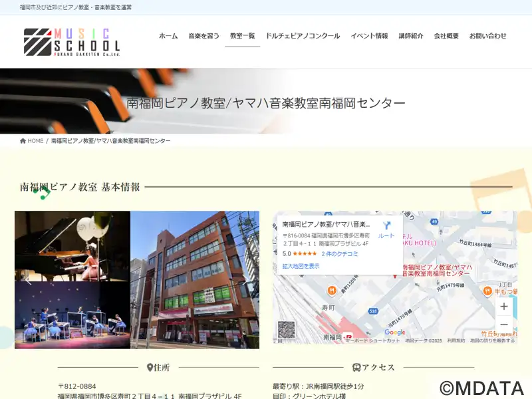Screen dimensions: 532x399
Task: Click the Google logo on the map
Action: [x=395, y=332]
